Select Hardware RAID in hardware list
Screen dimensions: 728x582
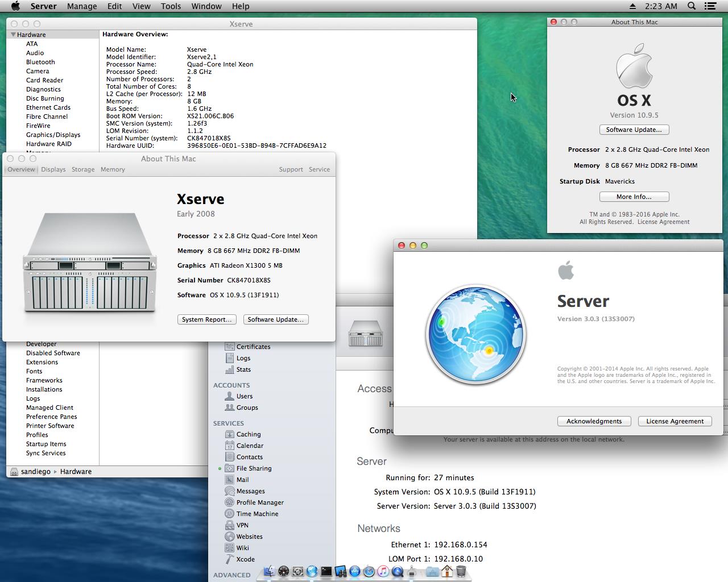point(49,144)
